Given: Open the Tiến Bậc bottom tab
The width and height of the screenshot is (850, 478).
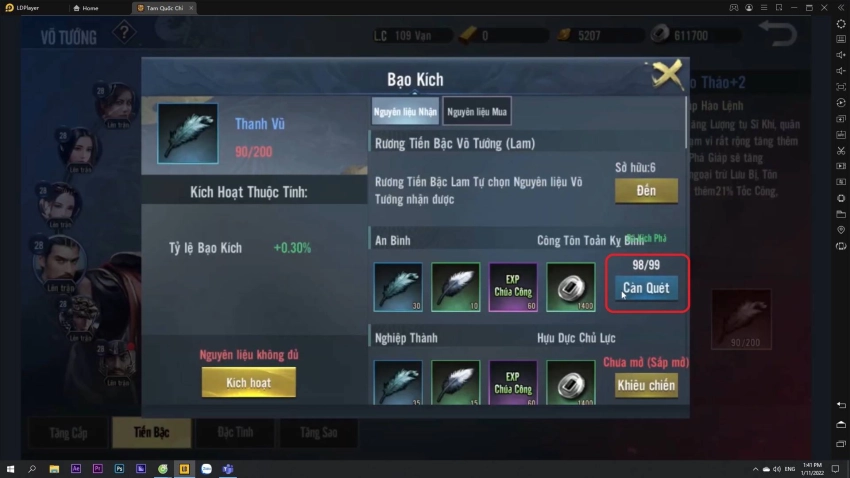Looking at the screenshot, I should [x=152, y=432].
